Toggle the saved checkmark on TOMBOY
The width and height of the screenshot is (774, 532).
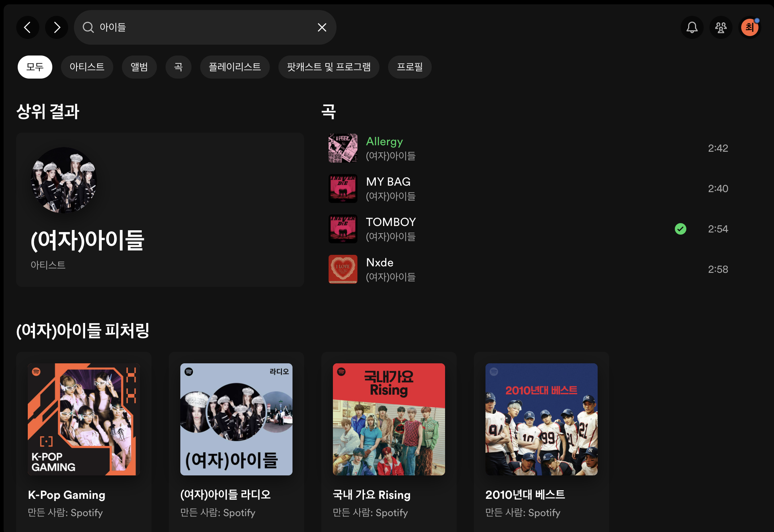pyautogui.click(x=680, y=229)
